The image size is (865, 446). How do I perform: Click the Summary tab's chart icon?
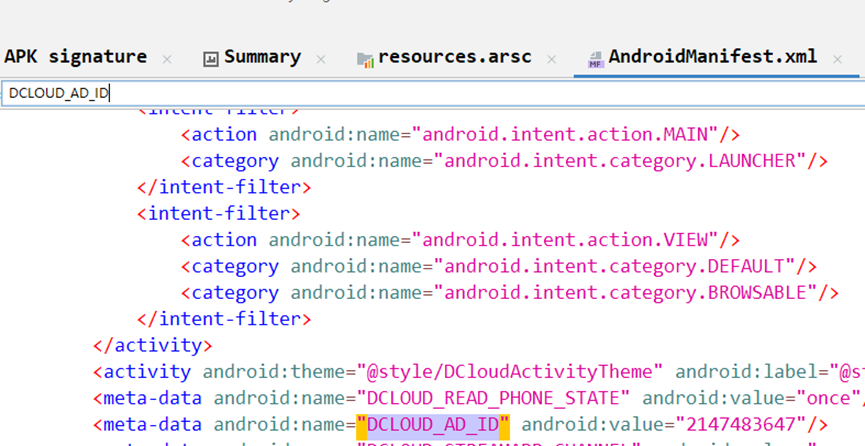tap(211, 59)
